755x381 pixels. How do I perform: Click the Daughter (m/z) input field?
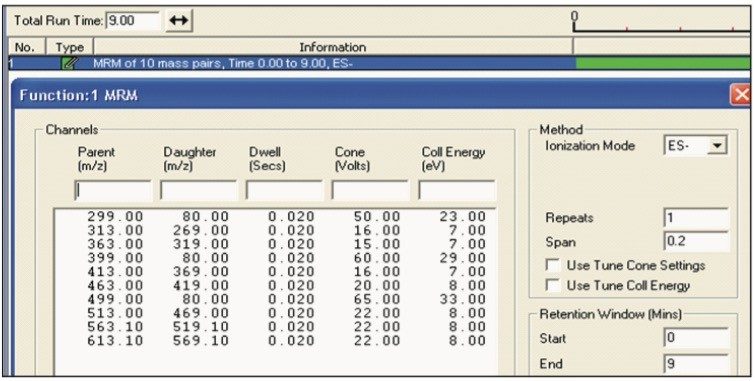pos(198,190)
